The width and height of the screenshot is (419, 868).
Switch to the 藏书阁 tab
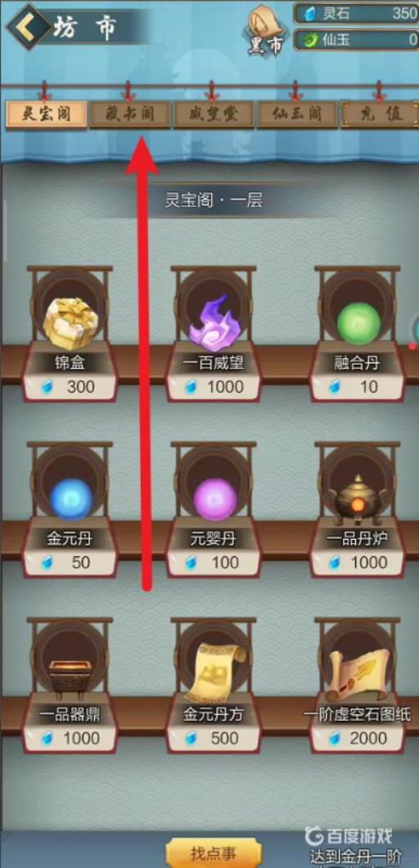(131, 115)
